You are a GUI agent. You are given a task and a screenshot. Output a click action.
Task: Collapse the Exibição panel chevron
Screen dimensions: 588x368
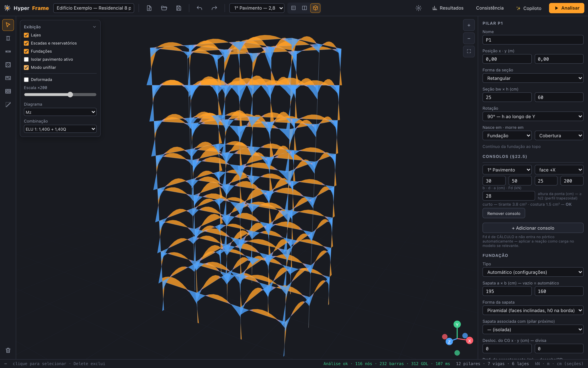(x=94, y=27)
